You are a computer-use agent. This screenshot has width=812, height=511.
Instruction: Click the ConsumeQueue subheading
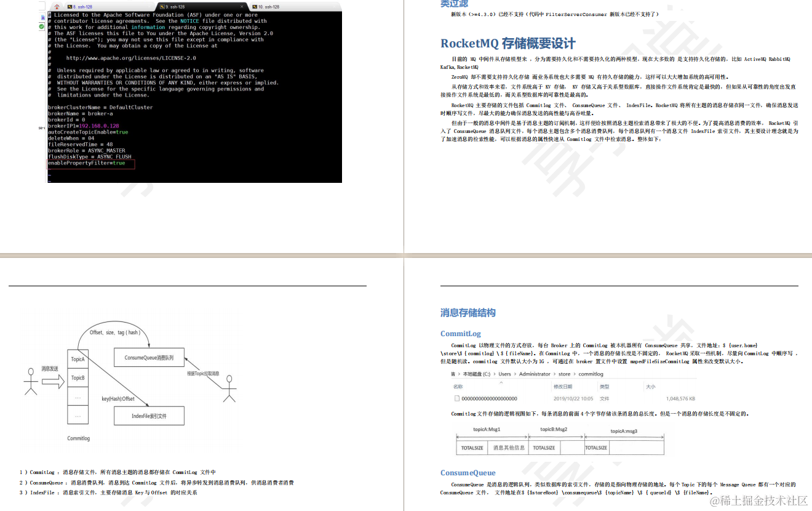tap(468, 473)
